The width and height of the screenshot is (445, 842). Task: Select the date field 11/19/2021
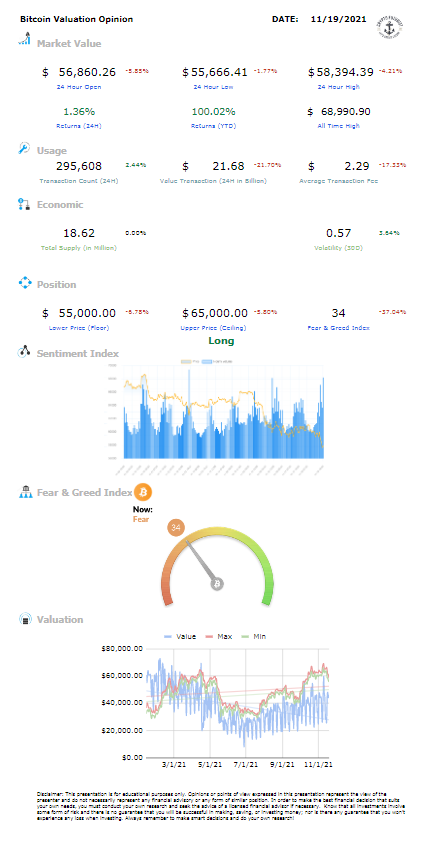click(x=339, y=19)
